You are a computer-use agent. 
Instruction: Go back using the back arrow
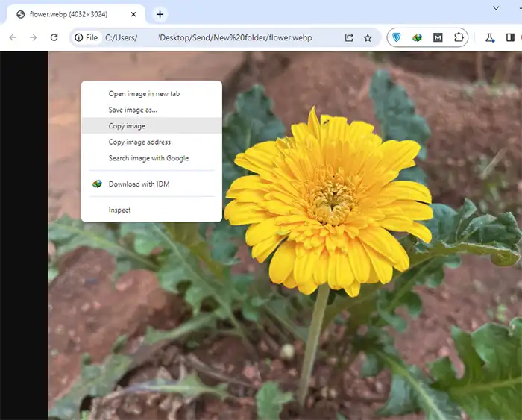click(13, 37)
